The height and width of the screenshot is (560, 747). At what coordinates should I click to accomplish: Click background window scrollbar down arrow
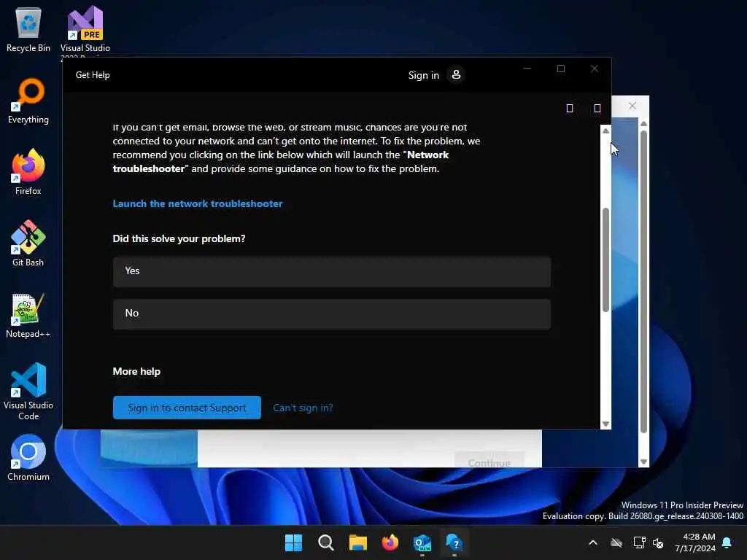[x=643, y=462]
